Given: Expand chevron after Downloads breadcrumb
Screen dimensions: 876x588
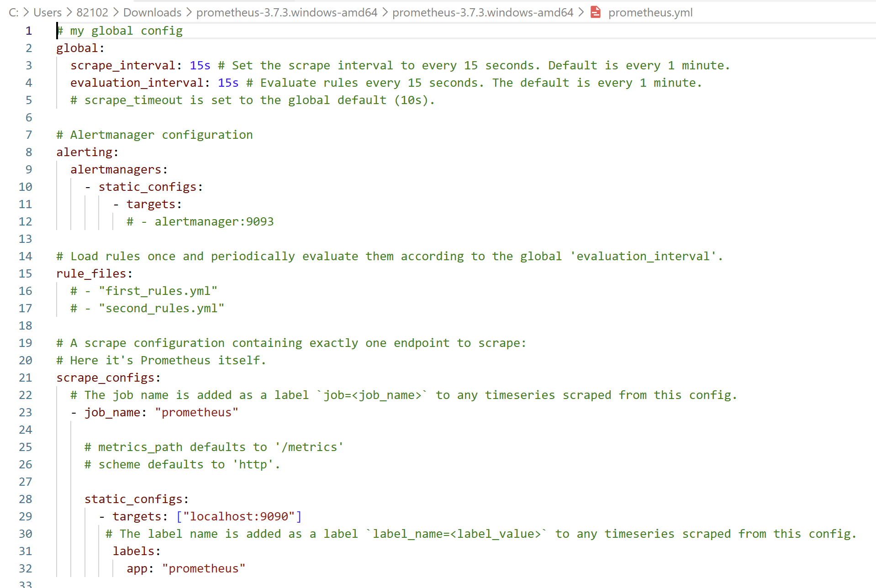Looking at the screenshot, I should click(x=189, y=12).
